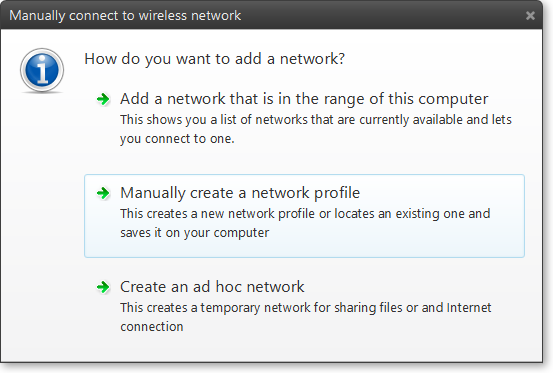This screenshot has width=553, height=373.
Task: Click 'How do you want to add a network?' heading
Action: (x=214, y=59)
